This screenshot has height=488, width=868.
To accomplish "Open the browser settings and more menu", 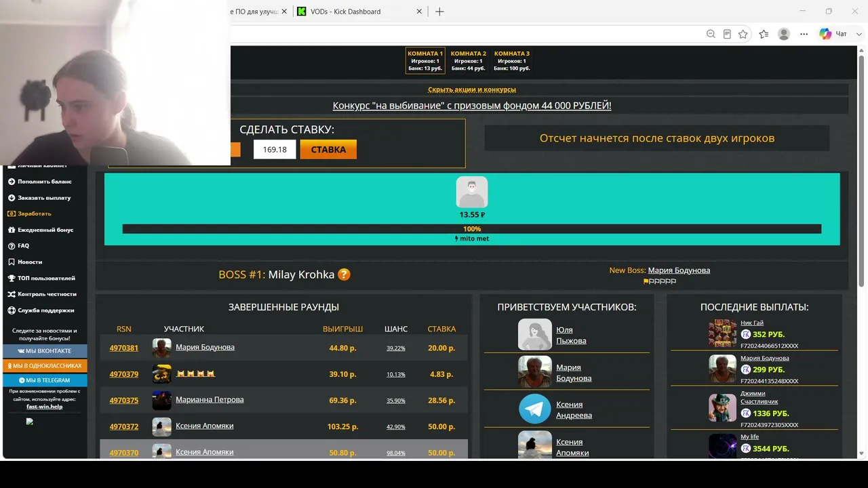I will click(x=804, y=34).
